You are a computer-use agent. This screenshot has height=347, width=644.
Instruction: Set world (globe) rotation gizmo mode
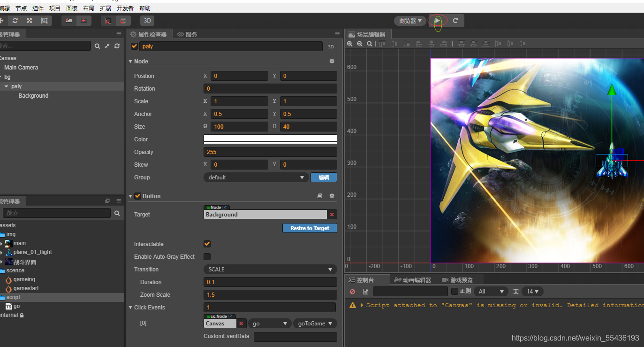(x=123, y=21)
